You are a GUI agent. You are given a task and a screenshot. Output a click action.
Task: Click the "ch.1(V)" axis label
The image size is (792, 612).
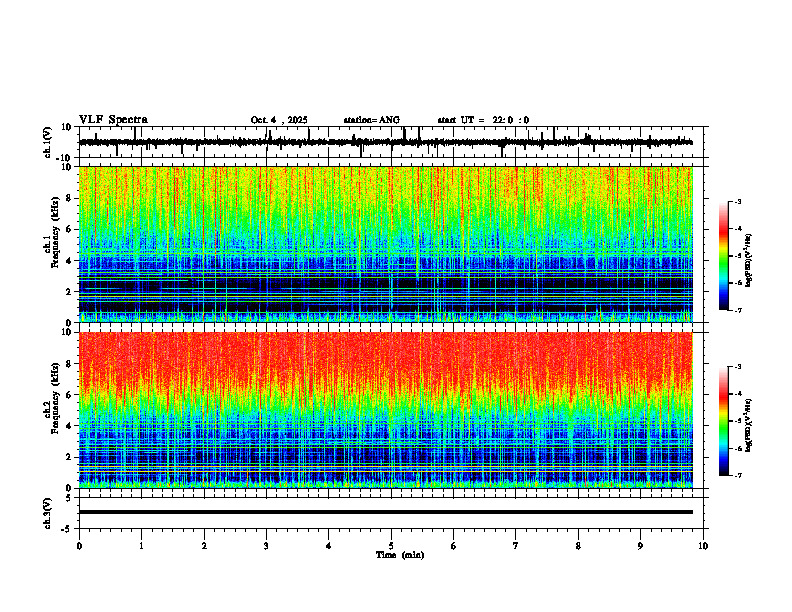[x=48, y=142]
